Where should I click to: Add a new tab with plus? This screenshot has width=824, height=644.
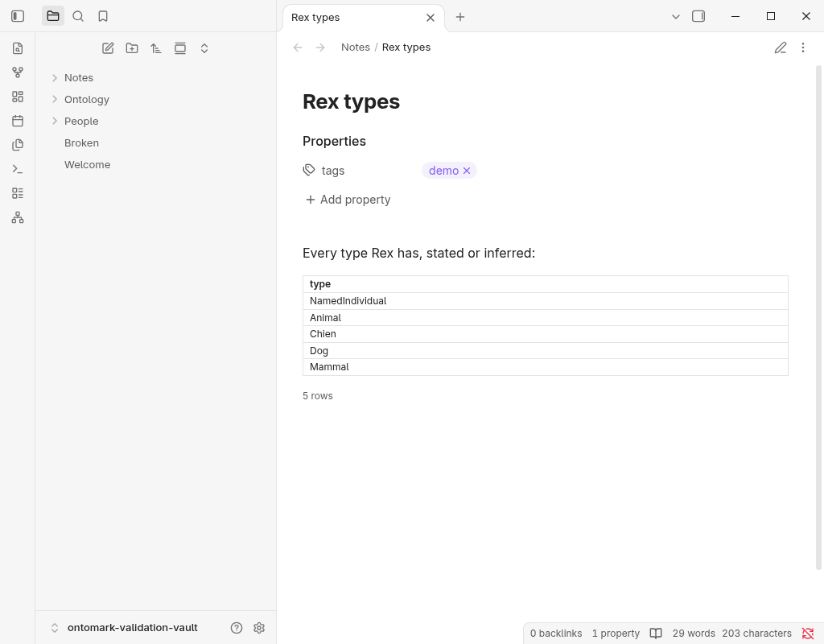460,17
